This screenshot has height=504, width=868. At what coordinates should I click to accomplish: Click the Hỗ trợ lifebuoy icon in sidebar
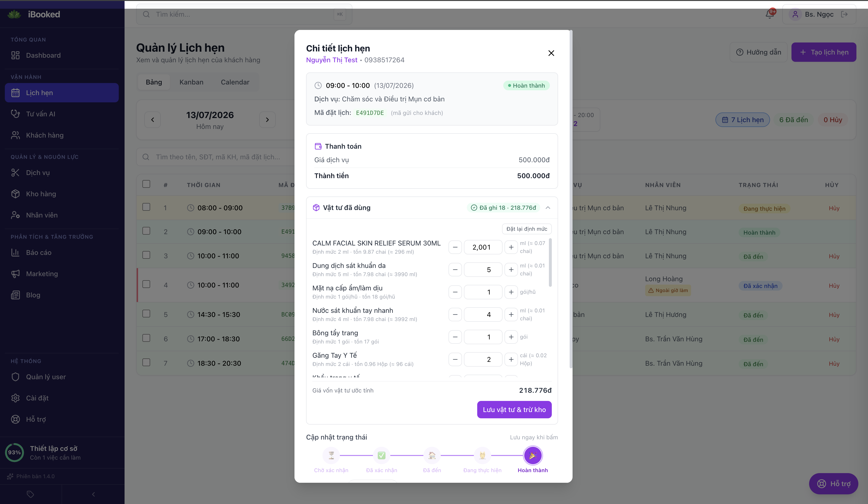pos(15,419)
